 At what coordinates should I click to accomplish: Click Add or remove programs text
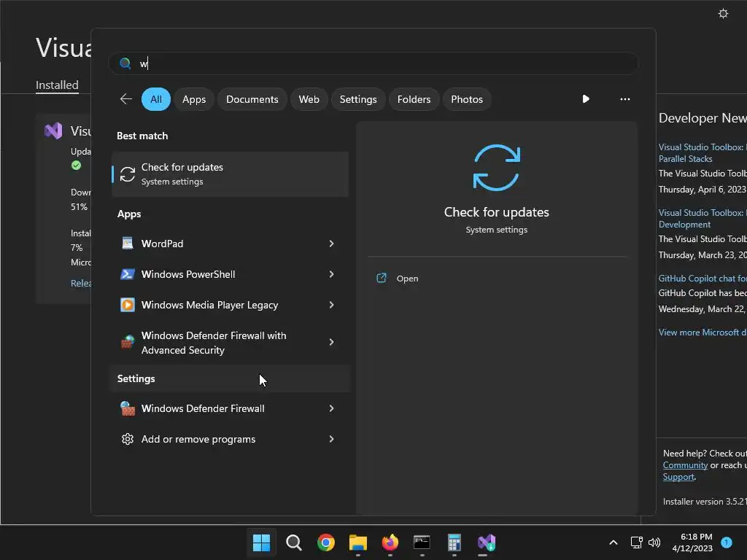[x=198, y=439]
